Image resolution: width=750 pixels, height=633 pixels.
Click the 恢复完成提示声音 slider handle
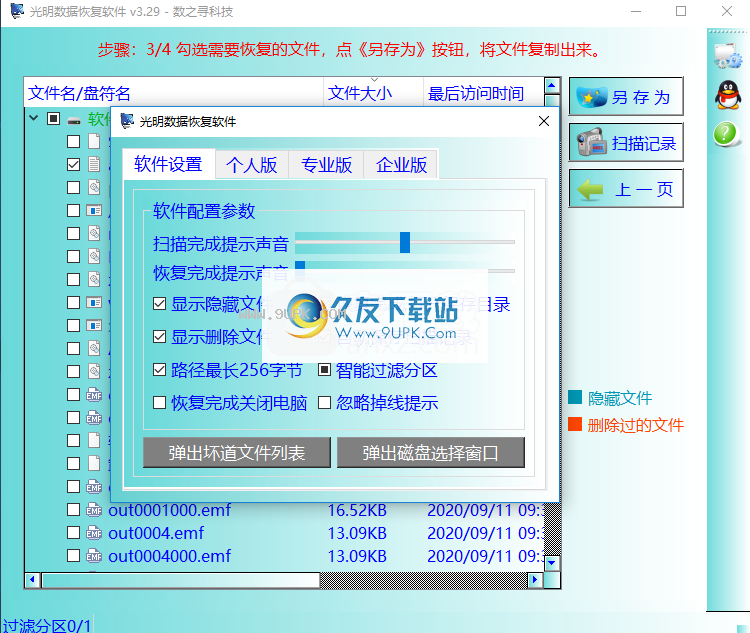pos(300,265)
